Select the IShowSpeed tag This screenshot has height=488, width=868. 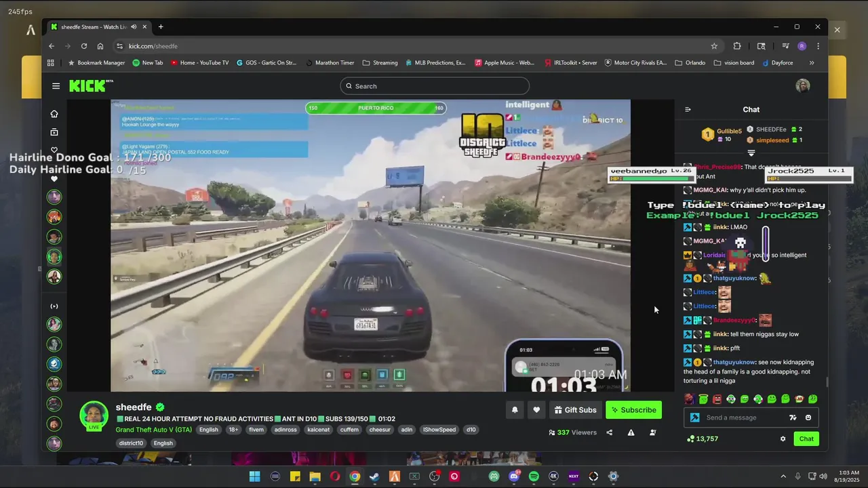(x=439, y=430)
